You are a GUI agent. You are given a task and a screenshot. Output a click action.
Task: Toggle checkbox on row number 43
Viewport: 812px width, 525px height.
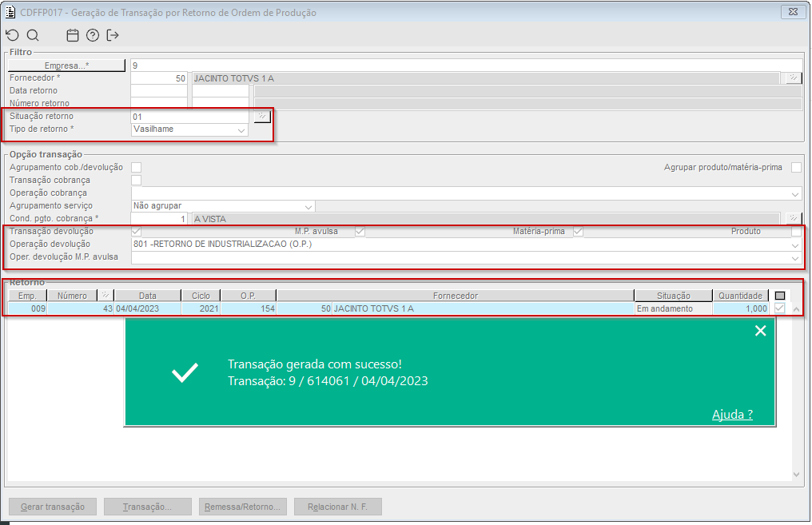coord(779,308)
